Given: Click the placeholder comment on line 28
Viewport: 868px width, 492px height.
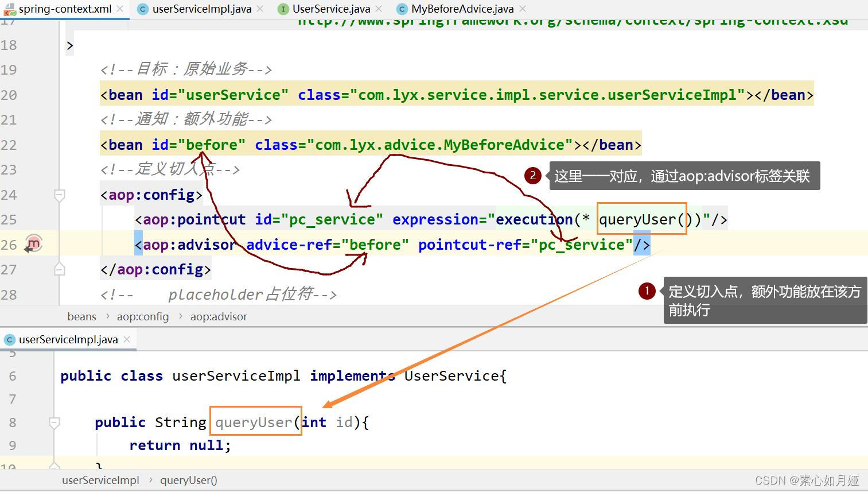Looking at the screenshot, I should (x=218, y=295).
